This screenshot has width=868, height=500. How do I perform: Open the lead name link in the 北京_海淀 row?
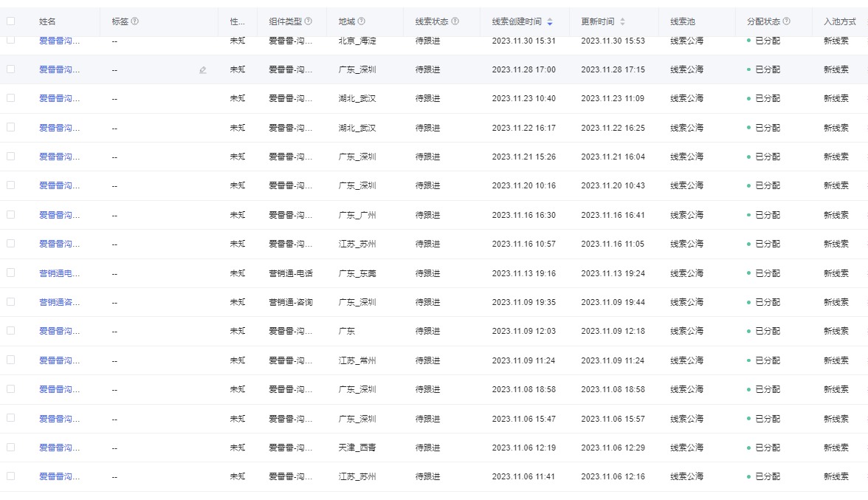tap(59, 41)
